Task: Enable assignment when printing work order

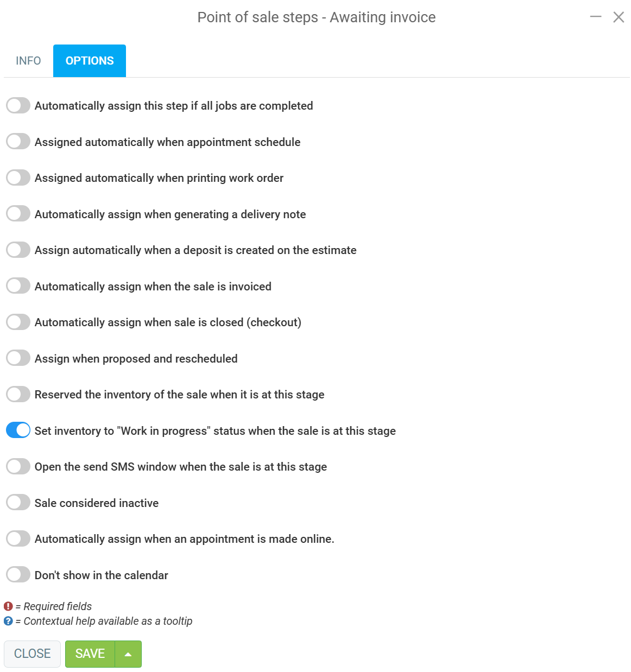Action: pos(18,177)
